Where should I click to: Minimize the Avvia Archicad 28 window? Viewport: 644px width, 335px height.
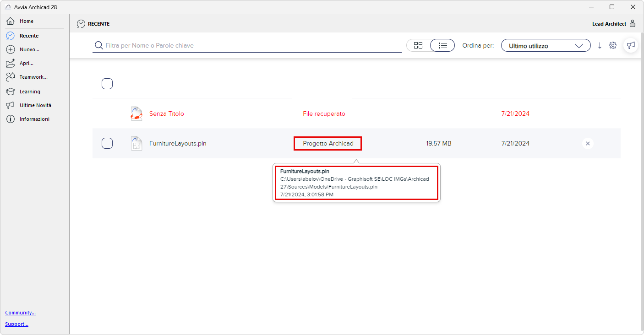click(x=591, y=7)
